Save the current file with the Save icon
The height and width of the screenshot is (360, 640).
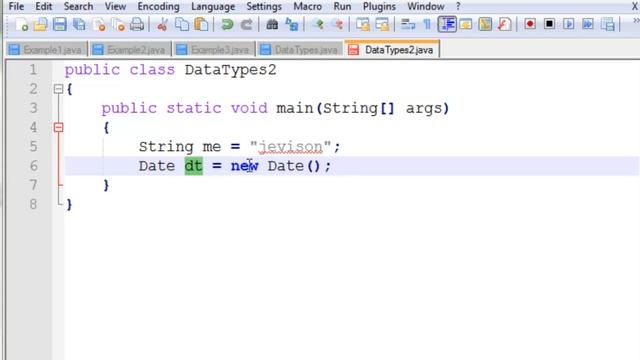tap(60, 25)
